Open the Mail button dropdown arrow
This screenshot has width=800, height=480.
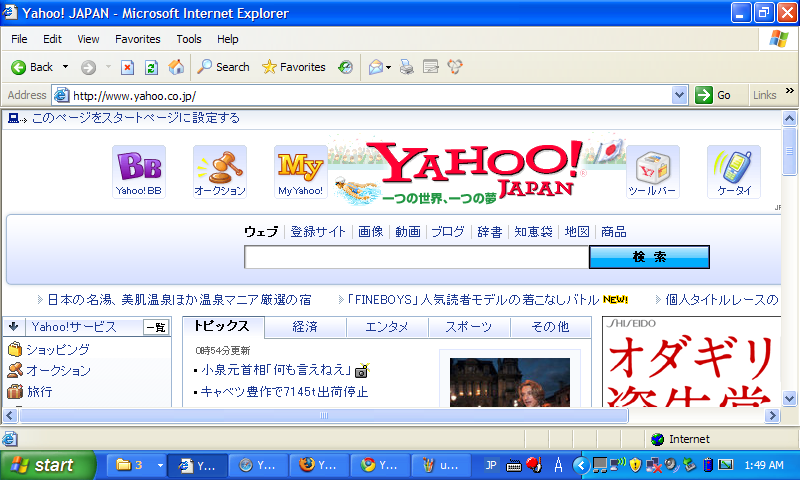tap(389, 67)
